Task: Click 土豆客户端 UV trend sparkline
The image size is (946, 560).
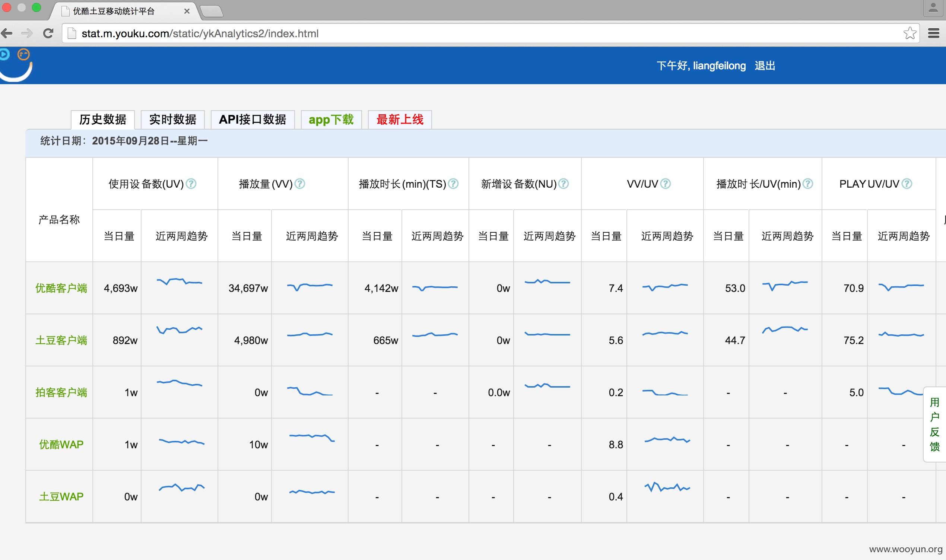Action: tap(180, 330)
